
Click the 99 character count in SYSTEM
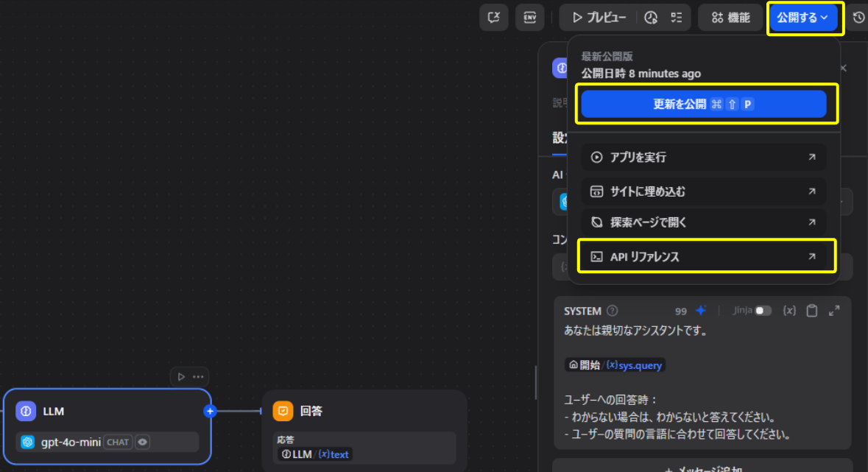[681, 311]
